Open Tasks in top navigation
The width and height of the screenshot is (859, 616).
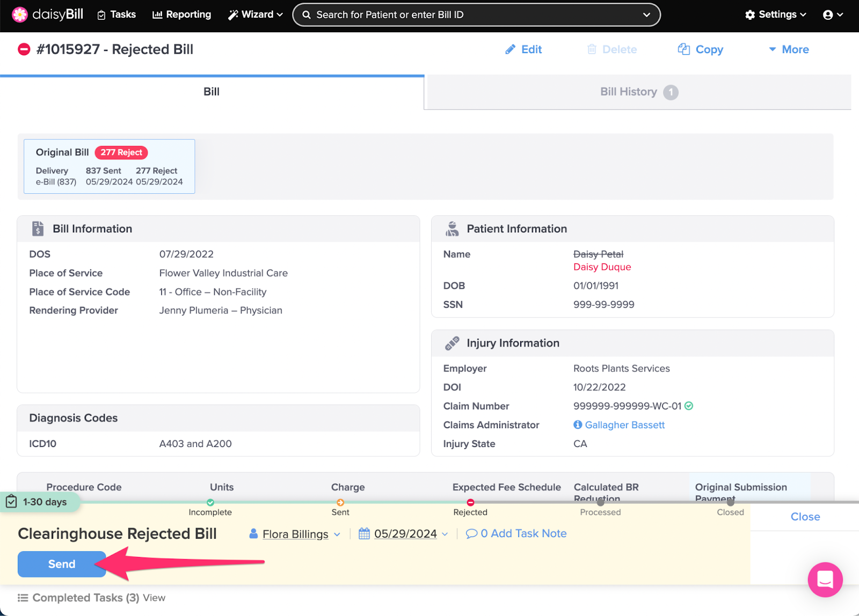tap(117, 14)
